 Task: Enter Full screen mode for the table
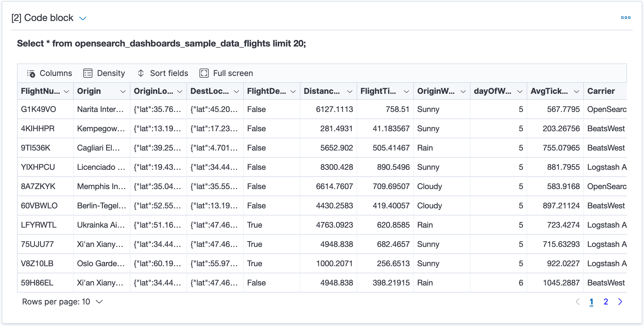tap(204, 73)
